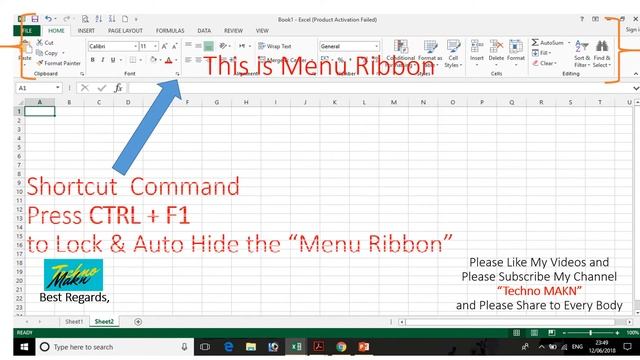Viewport: 640px width, 360px height.
Task: Open the Clear eraser menu
Action: pyautogui.click(x=544, y=63)
